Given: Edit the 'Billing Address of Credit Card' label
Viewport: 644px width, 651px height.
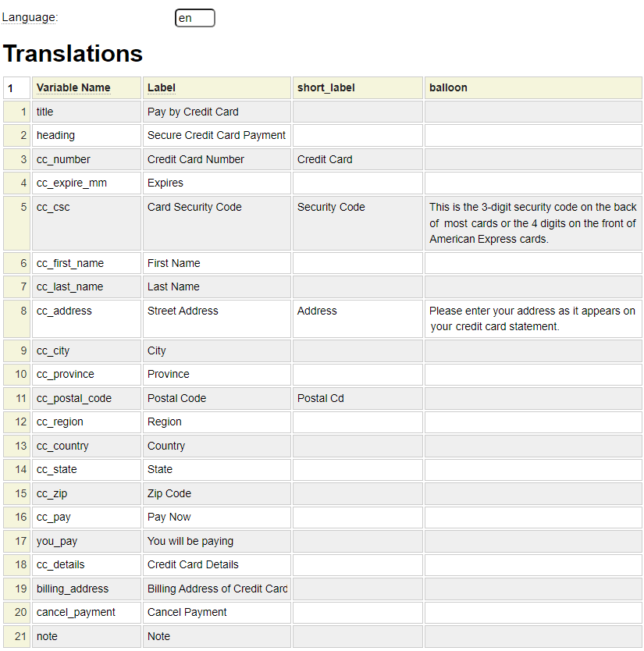Looking at the screenshot, I should click(x=216, y=589).
